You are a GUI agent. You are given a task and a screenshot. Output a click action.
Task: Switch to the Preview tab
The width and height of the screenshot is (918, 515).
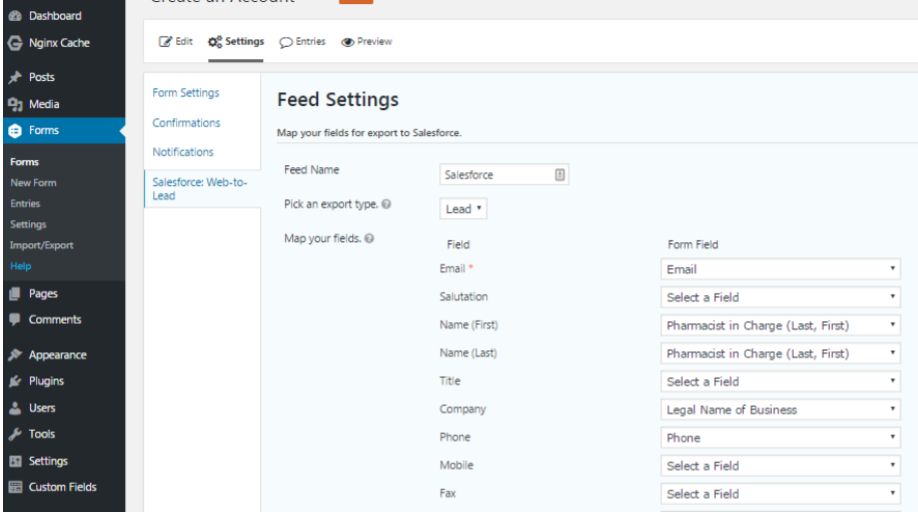coord(366,42)
